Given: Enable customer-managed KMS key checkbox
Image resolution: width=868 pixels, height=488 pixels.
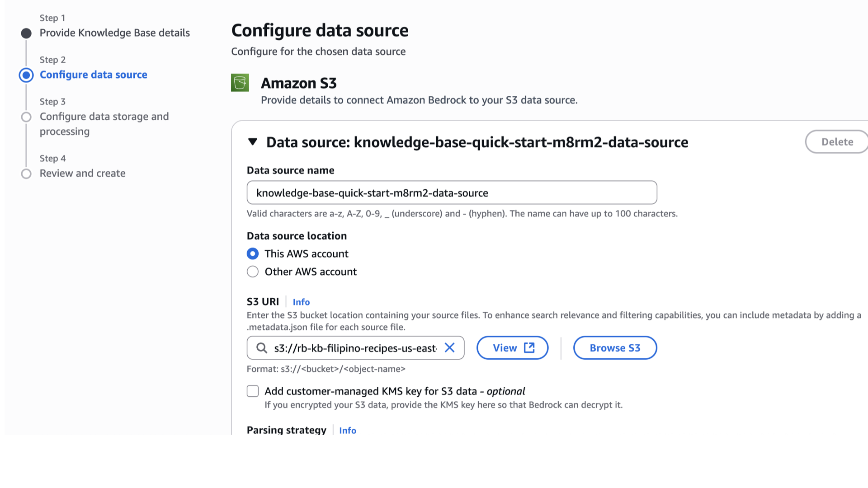Looking at the screenshot, I should 253,391.
